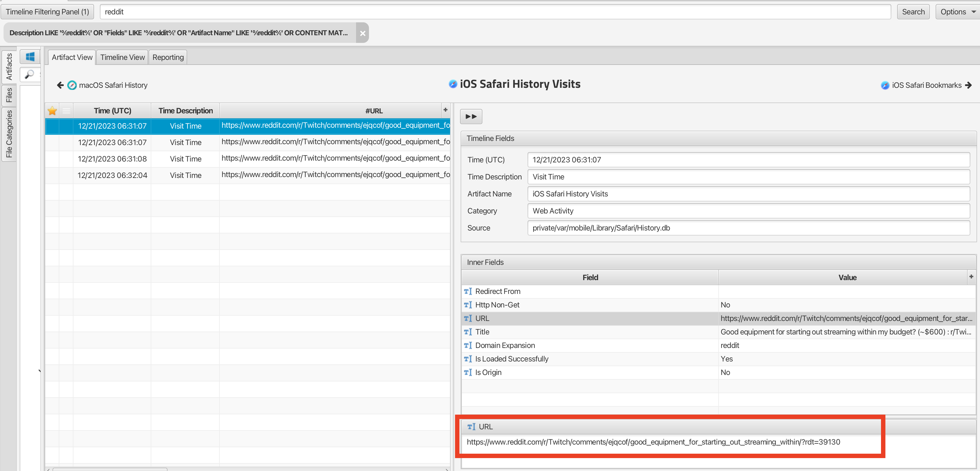The width and height of the screenshot is (980, 471).
Task: Switch to the Timeline View tab
Action: click(122, 57)
